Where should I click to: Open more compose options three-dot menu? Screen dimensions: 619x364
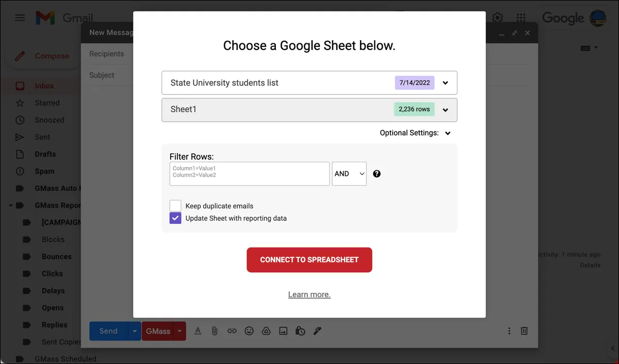(509, 331)
